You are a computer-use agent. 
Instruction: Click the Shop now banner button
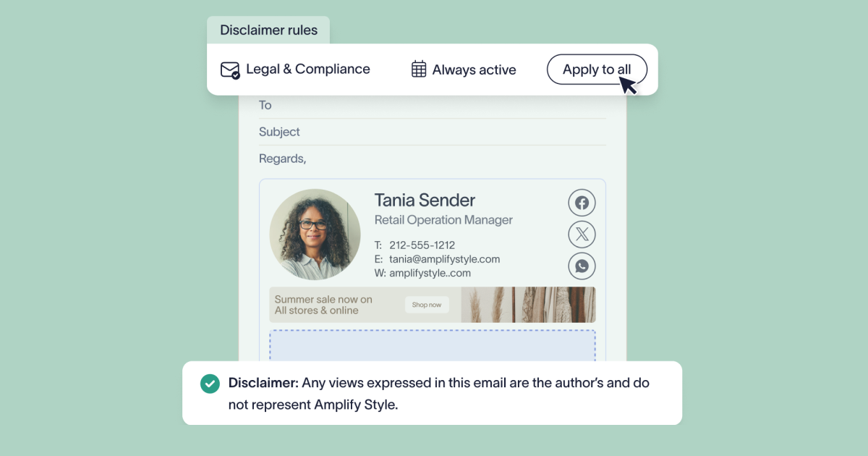pyautogui.click(x=427, y=305)
